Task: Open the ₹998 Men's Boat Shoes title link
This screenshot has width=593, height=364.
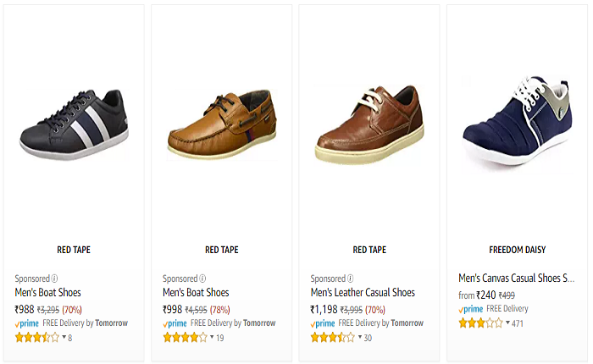Action: pyautogui.click(x=196, y=293)
